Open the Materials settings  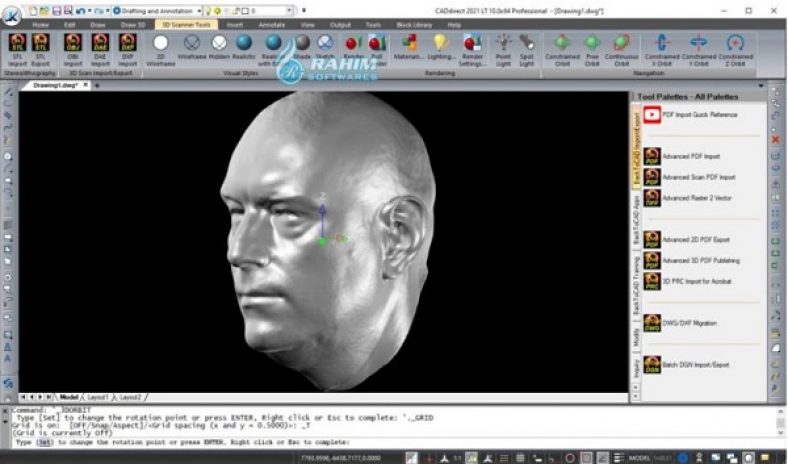coord(409,48)
